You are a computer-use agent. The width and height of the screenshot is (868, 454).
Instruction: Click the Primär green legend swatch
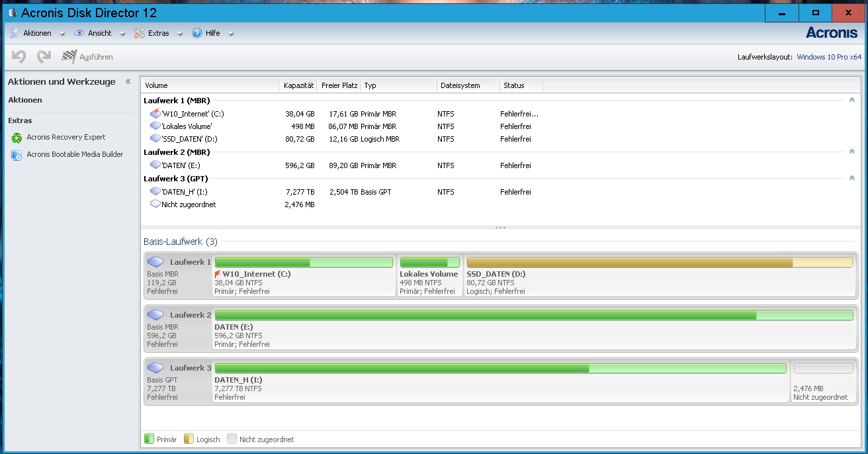(x=150, y=439)
